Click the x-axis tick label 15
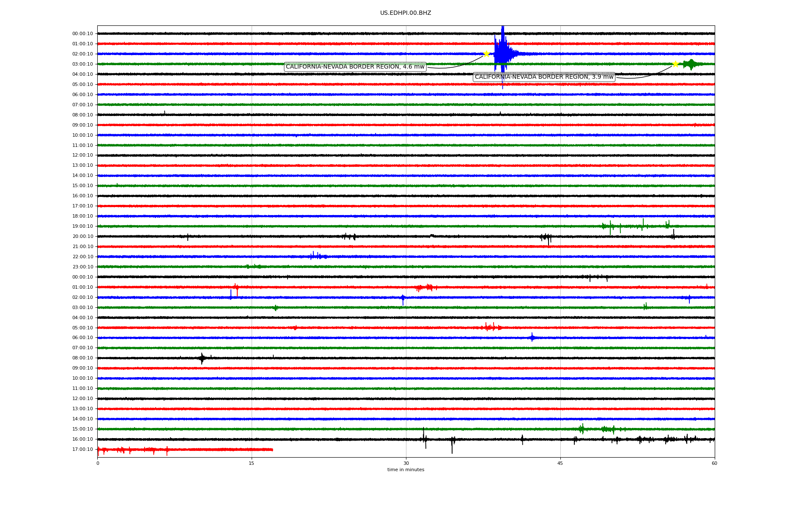Image resolution: width=812 pixels, height=508 pixels. [x=252, y=464]
